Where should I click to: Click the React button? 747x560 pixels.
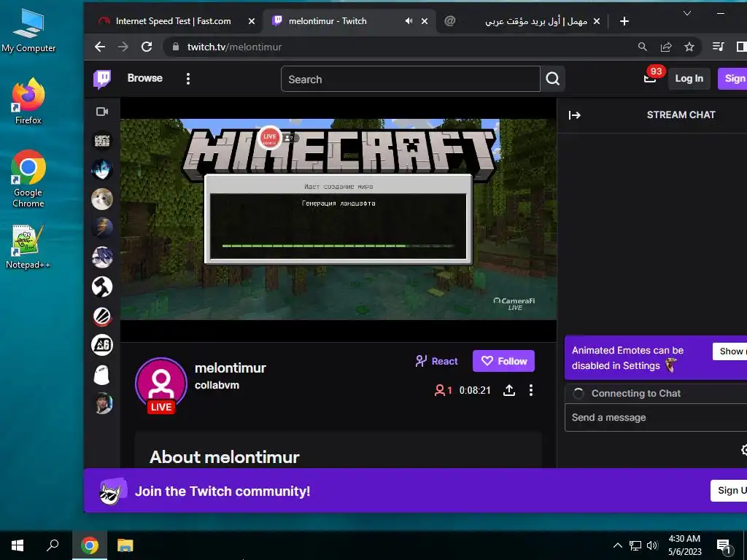[x=436, y=361]
